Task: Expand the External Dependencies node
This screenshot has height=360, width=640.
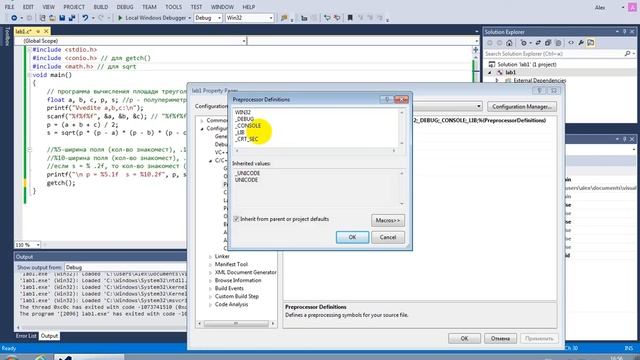Action: coord(497,80)
